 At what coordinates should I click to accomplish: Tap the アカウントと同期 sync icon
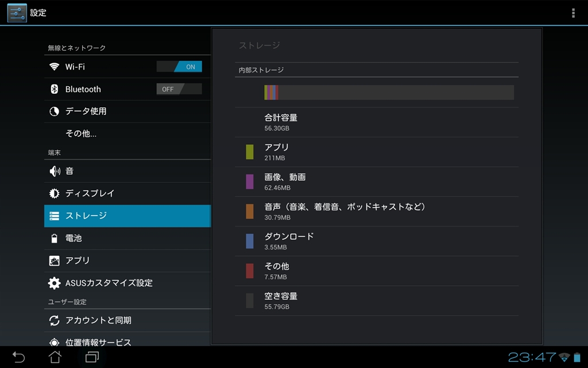[55, 320]
